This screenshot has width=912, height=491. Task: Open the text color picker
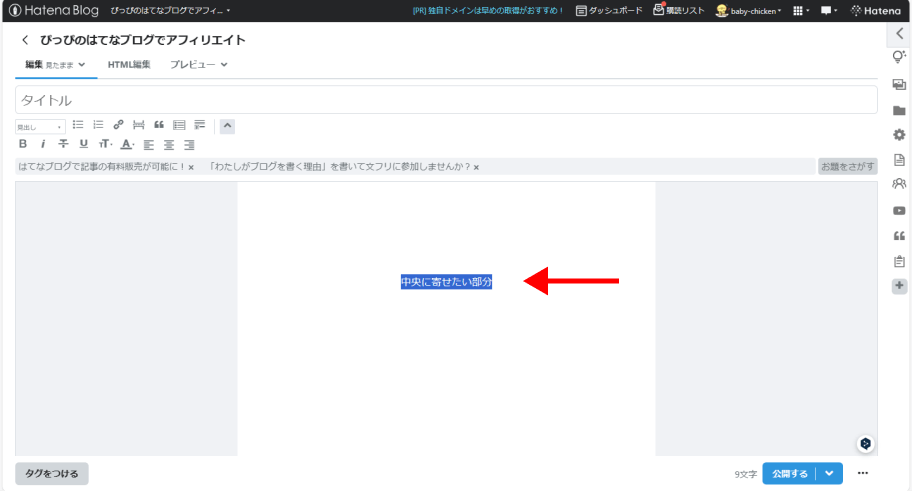click(x=127, y=144)
